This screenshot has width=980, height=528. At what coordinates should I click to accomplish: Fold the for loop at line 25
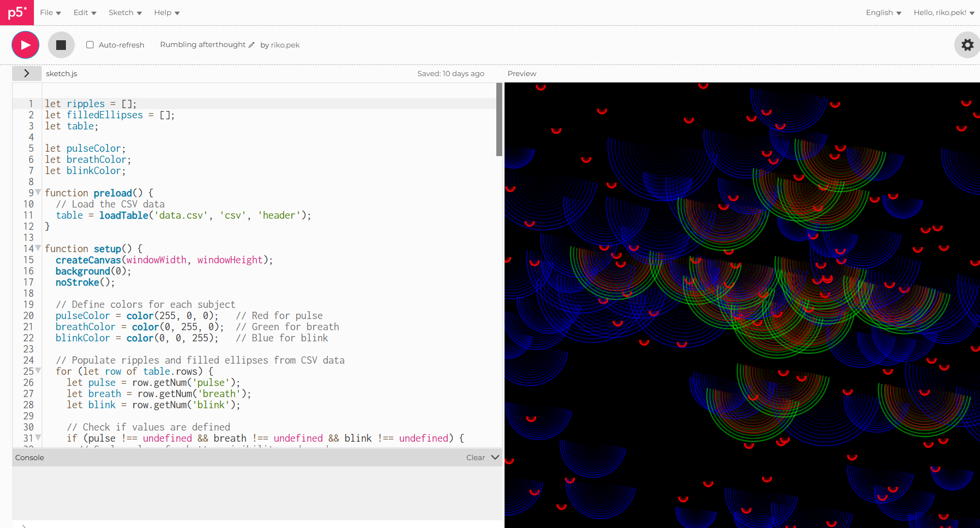(x=38, y=371)
